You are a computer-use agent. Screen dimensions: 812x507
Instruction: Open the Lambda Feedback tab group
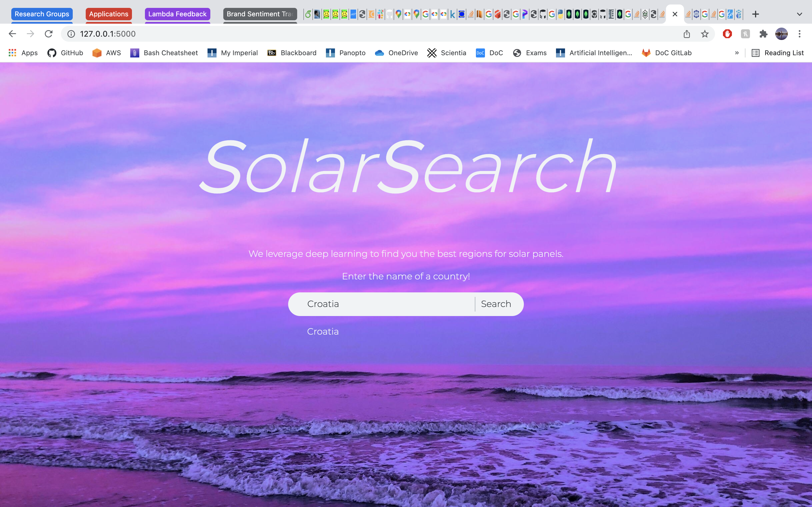(177, 14)
